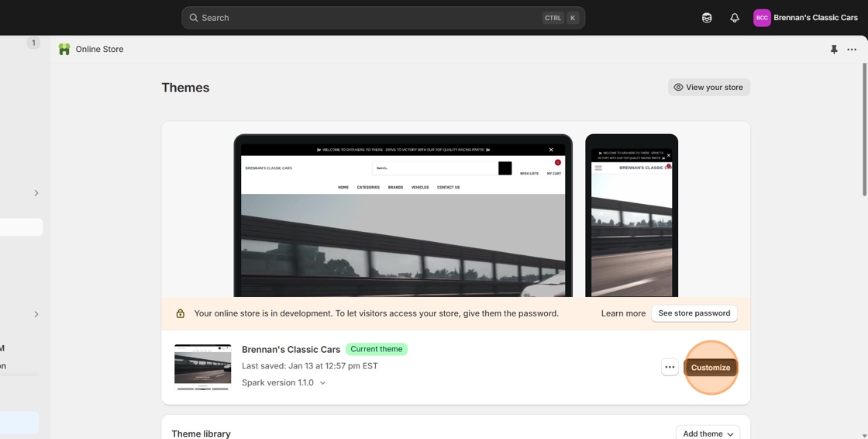Click VEHICLES in the desktop preview menu
The image size is (868, 439).
pyautogui.click(x=420, y=188)
